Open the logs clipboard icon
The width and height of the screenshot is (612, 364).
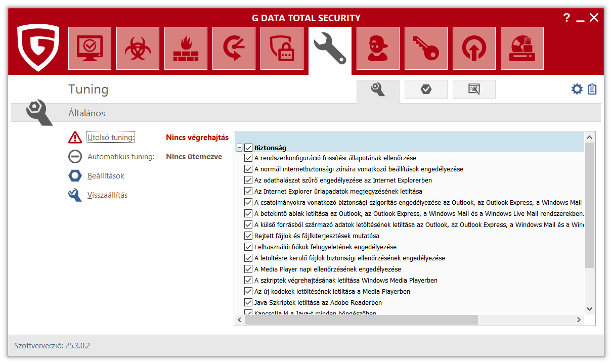click(x=592, y=89)
